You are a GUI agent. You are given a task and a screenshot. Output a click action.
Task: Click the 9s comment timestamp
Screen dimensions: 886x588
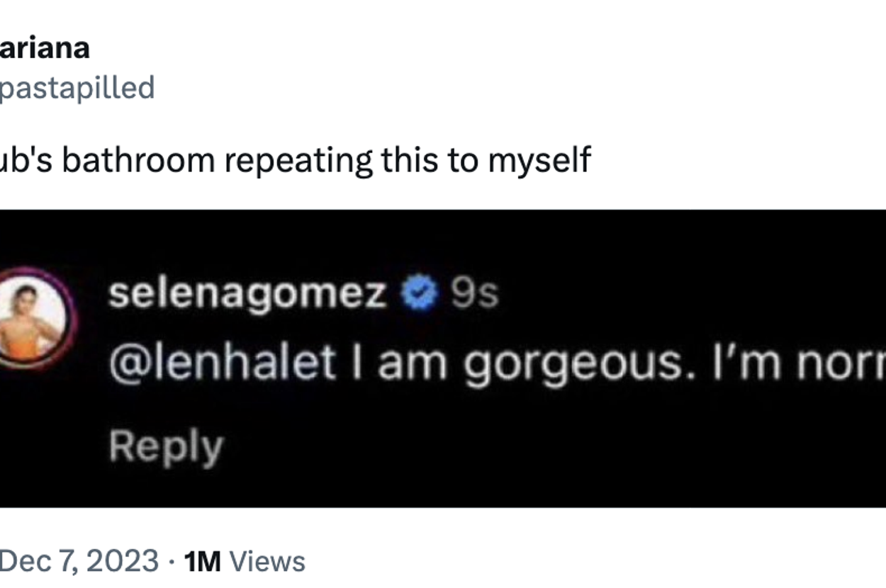pyautogui.click(x=475, y=294)
